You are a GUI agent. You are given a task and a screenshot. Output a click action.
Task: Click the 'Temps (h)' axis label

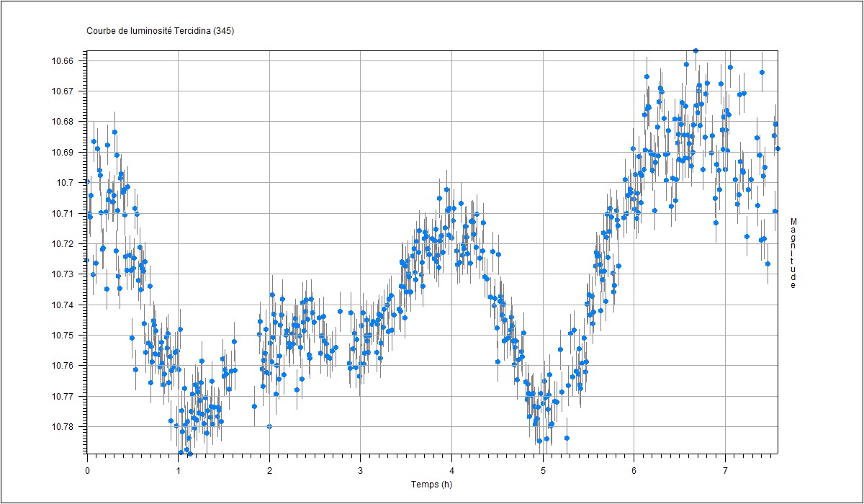click(431, 484)
